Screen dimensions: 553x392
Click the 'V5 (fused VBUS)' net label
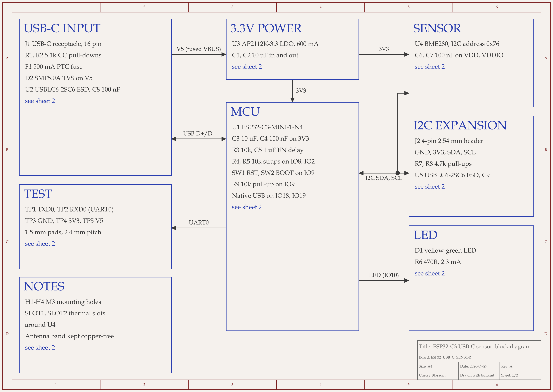pyautogui.click(x=199, y=49)
